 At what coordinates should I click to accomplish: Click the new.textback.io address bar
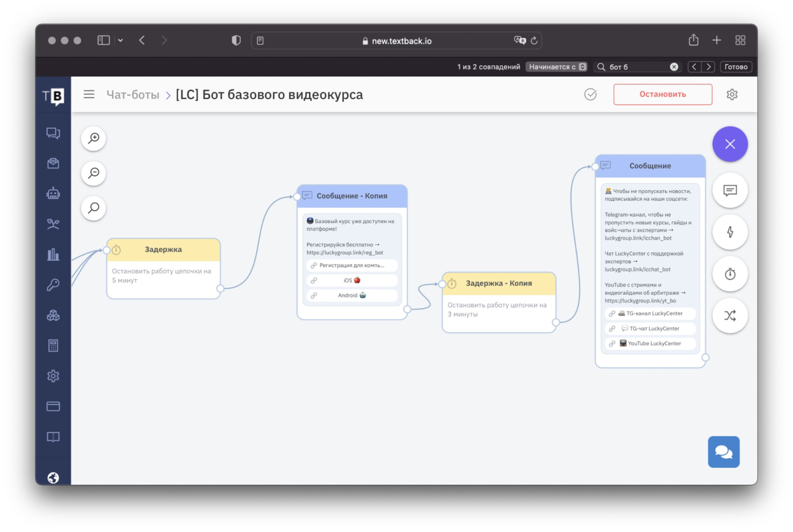coord(396,41)
